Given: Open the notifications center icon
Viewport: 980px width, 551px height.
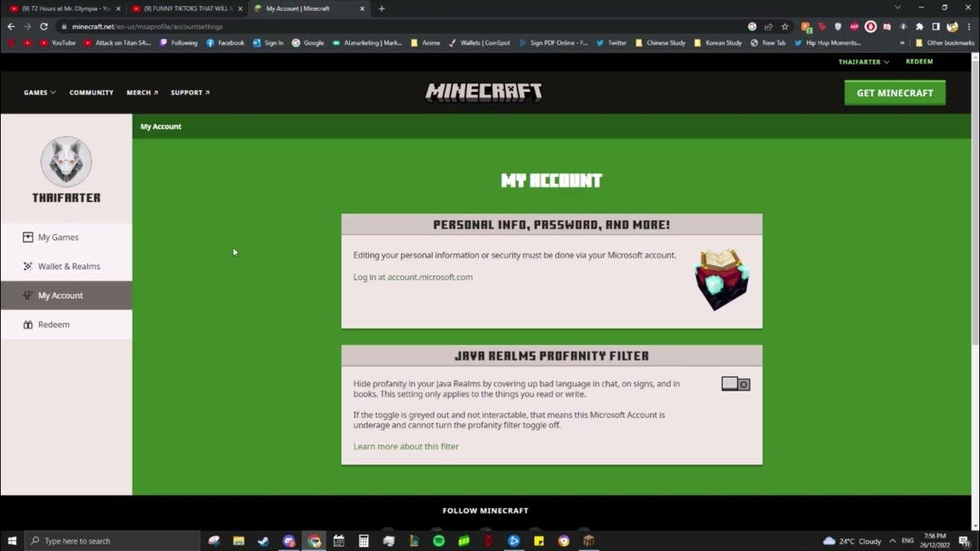Looking at the screenshot, I should pyautogui.click(x=965, y=541).
